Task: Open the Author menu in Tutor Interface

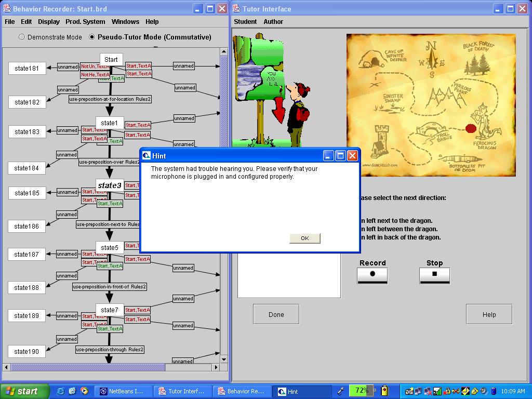Action: click(x=273, y=22)
